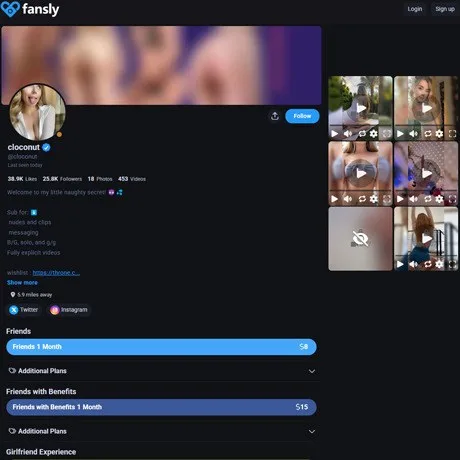Click the share profile icon beside Follow
The image size is (460, 460).
tap(275, 116)
